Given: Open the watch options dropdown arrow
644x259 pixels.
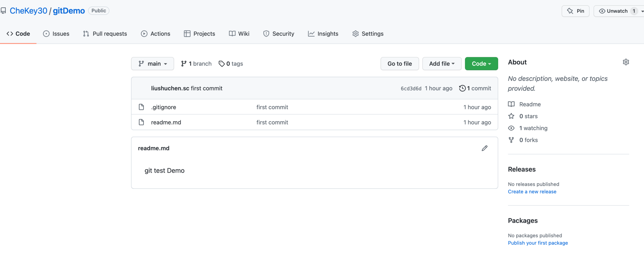Looking at the screenshot, I should (x=642, y=11).
